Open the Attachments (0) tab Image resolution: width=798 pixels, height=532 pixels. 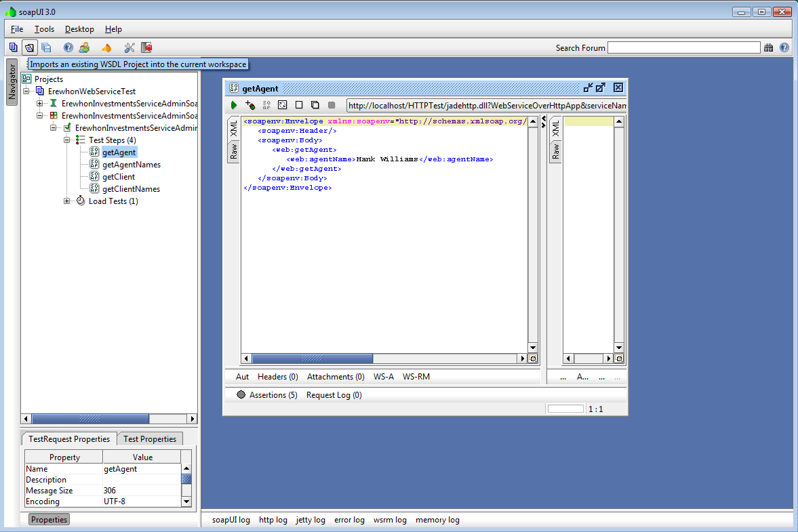click(x=336, y=377)
